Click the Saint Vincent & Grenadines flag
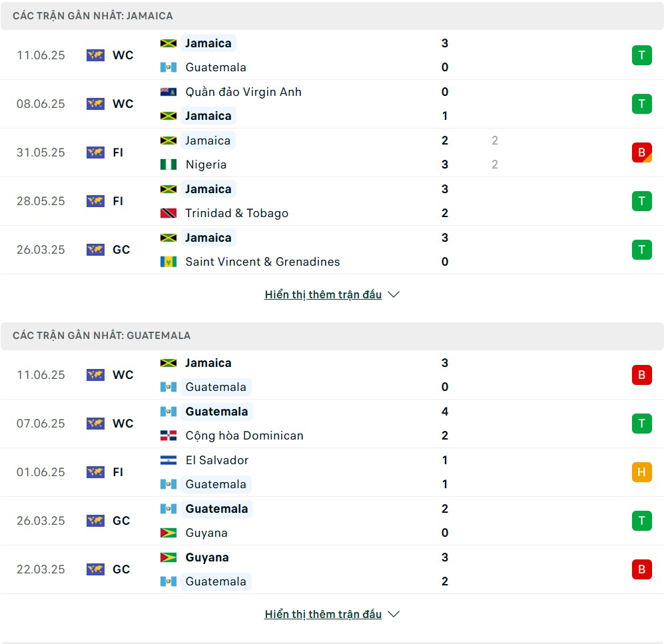 pos(168,262)
